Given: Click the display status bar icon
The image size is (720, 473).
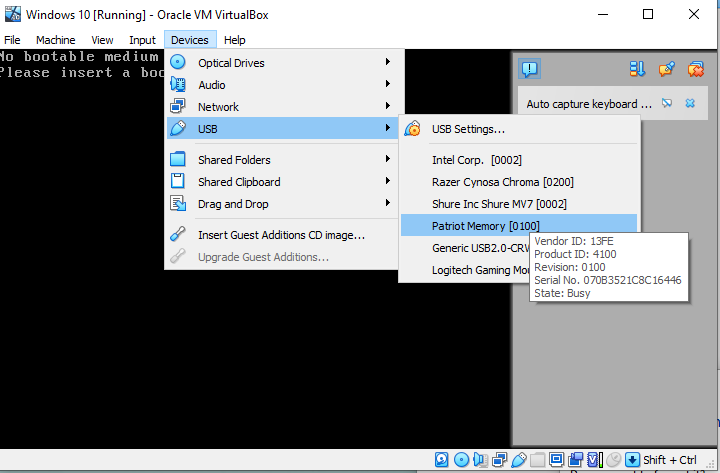Looking at the screenshot, I should click(556, 460).
